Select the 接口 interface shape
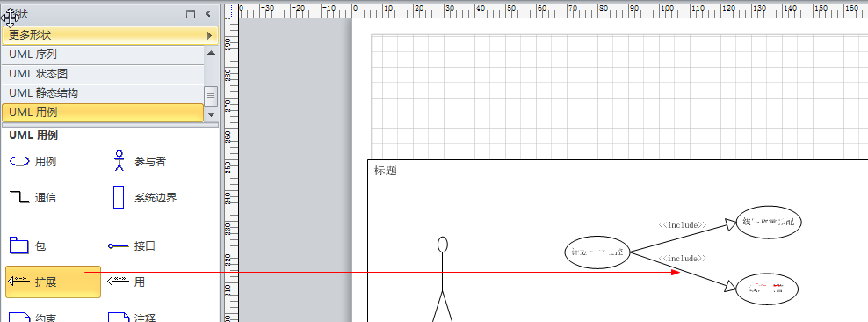868x322 pixels. (132, 246)
